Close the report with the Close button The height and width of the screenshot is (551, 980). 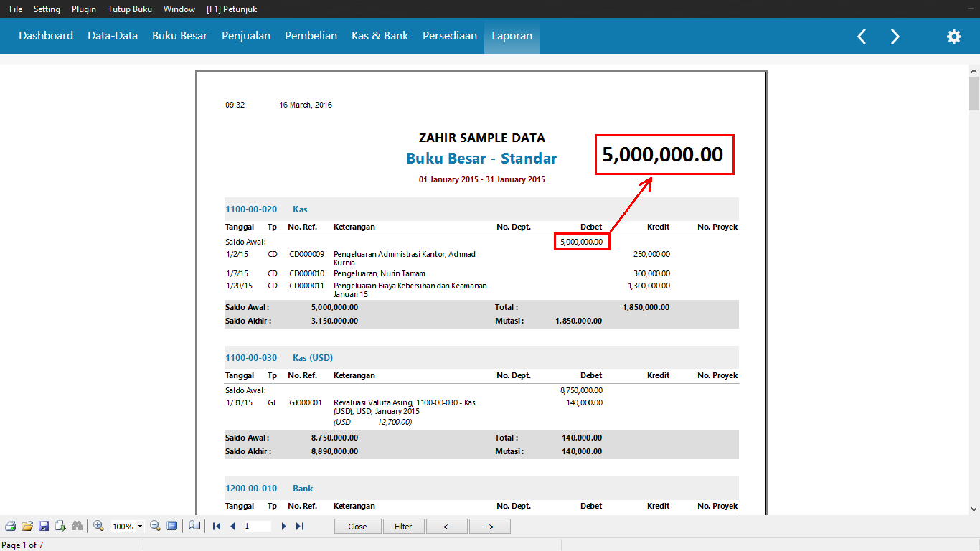point(357,526)
